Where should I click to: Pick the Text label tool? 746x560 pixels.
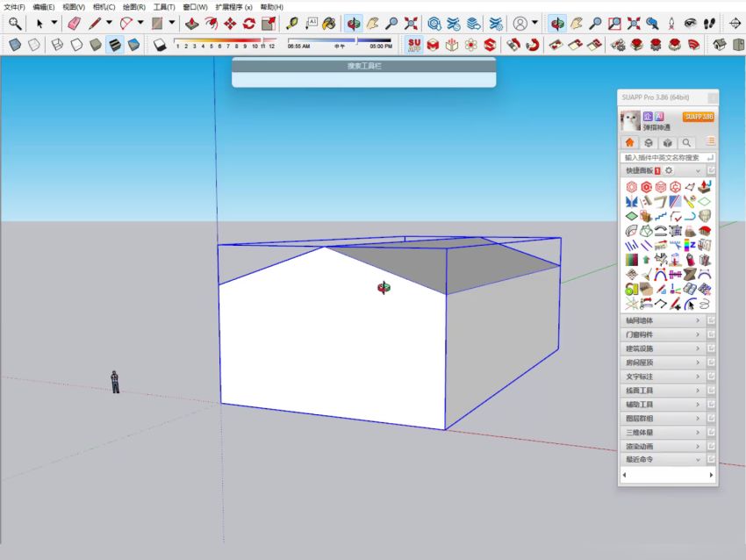click(x=312, y=24)
